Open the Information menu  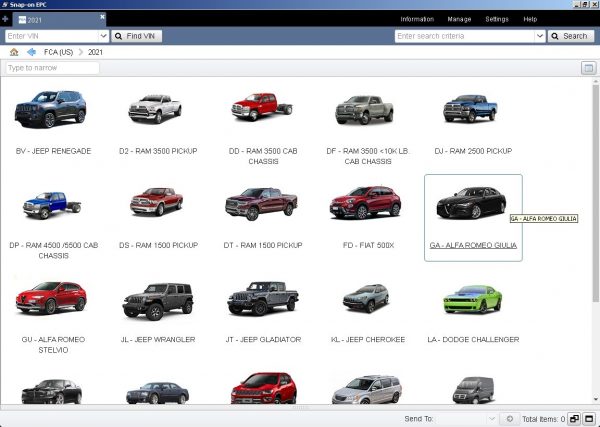(x=417, y=19)
